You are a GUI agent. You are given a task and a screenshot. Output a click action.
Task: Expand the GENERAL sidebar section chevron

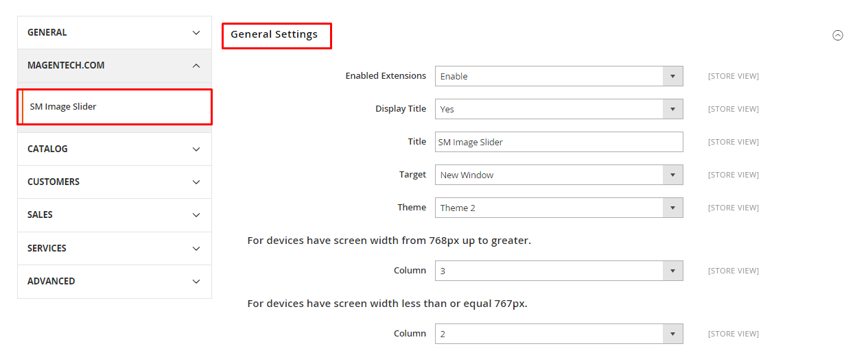pyautogui.click(x=196, y=33)
